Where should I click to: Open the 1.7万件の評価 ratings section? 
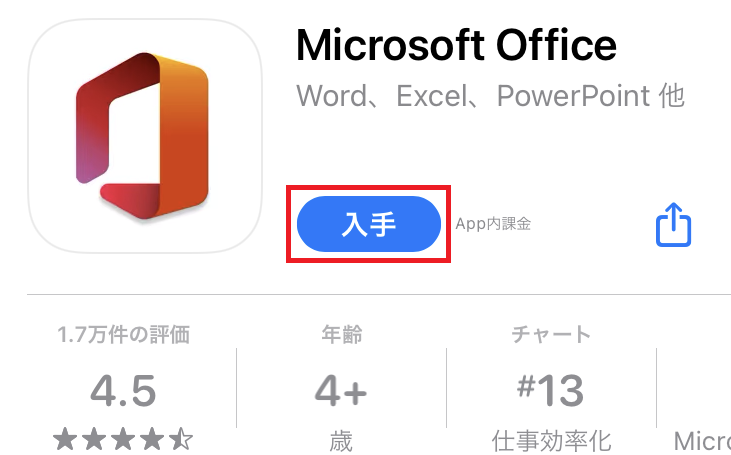pos(124,335)
